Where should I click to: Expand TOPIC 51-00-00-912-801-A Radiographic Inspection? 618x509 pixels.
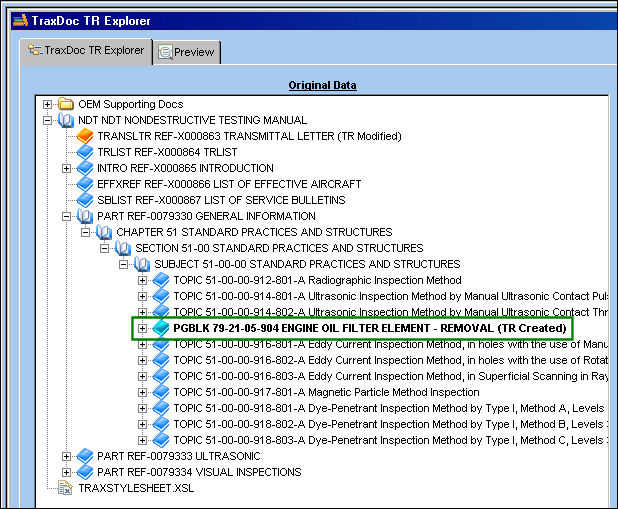pos(142,281)
